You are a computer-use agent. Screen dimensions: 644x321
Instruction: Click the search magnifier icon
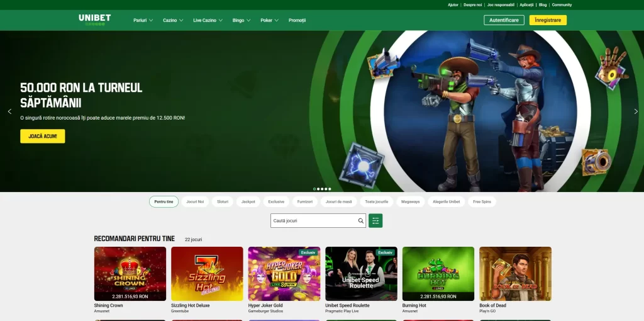click(360, 221)
